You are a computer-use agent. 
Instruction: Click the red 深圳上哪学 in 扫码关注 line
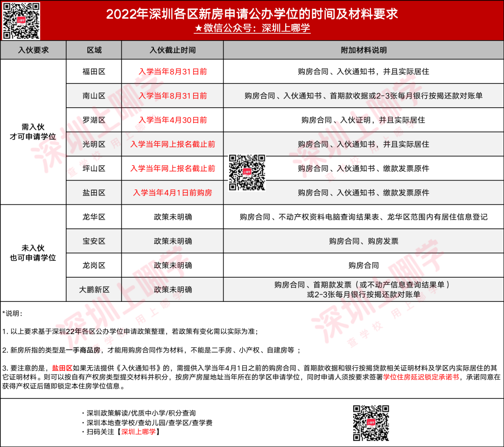tap(138, 432)
